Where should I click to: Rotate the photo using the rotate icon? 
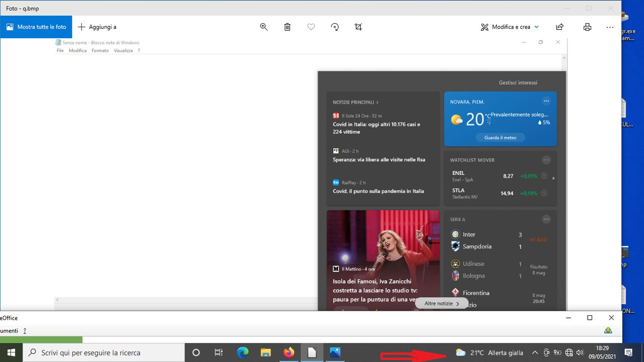335,27
